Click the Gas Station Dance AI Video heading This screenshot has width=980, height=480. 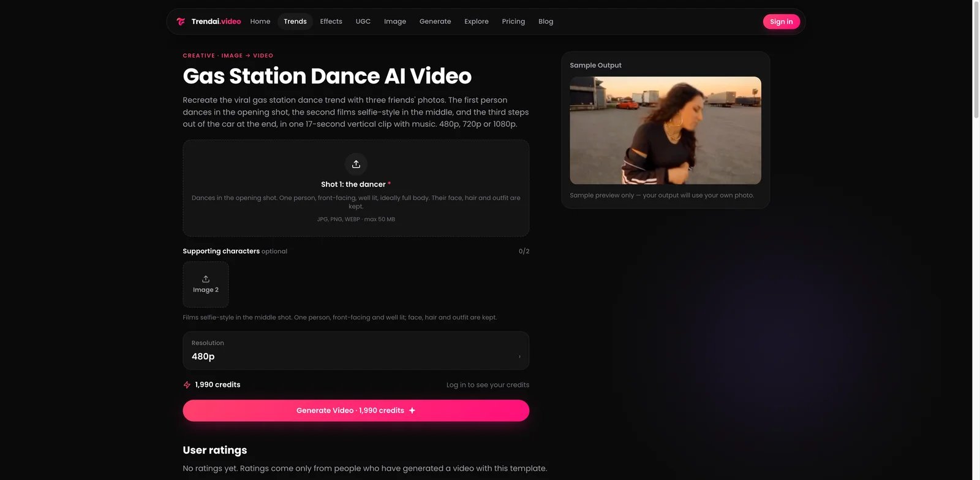coord(327,76)
